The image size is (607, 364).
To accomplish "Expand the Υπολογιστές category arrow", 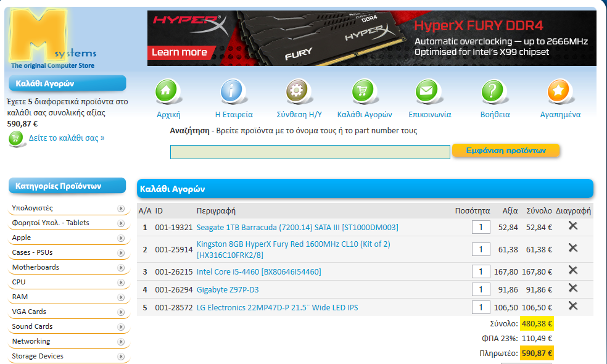I will (x=121, y=209).
